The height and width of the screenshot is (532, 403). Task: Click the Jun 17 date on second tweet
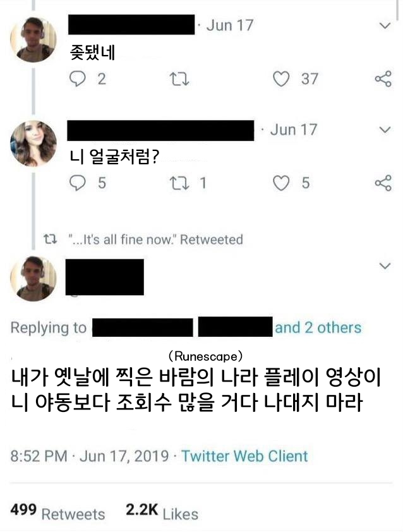pos(293,130)
